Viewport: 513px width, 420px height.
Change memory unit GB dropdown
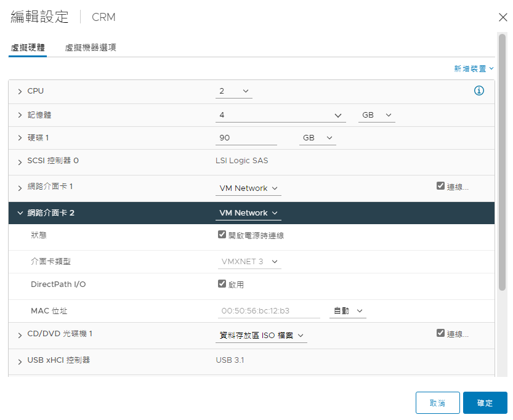[x=376, y=115]
